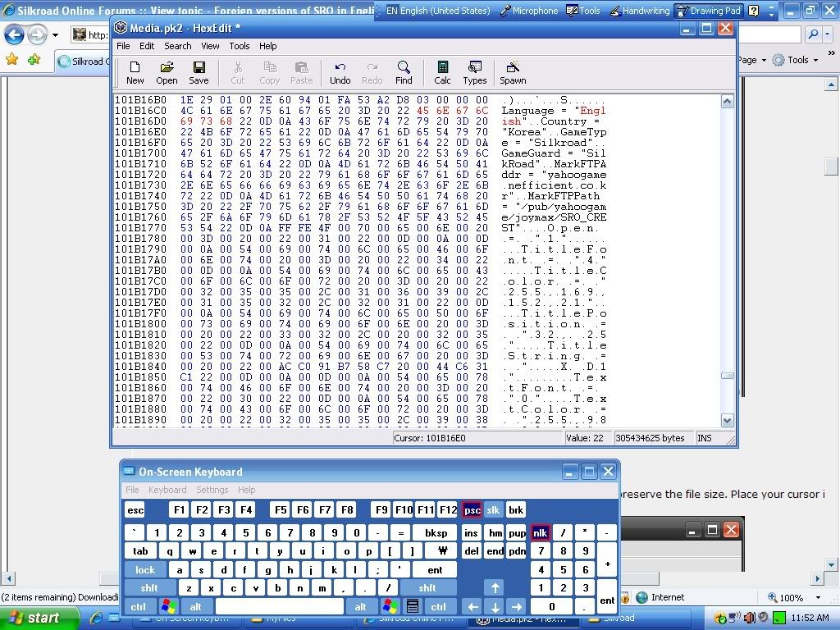
Task: Click left Windows logo key on keyboard
Action: tap(168, 606)
